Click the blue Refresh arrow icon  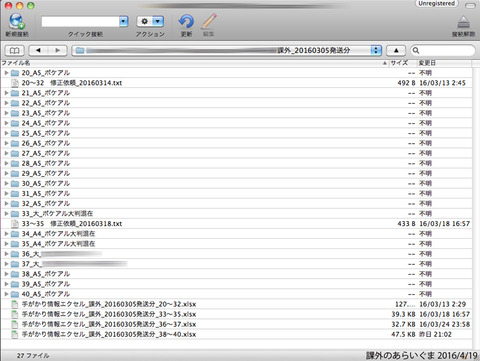(186, 21)
